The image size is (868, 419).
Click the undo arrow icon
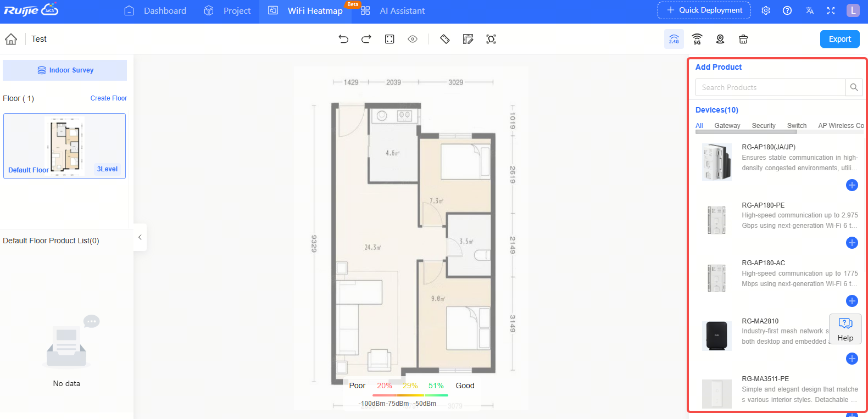point(343,39)
